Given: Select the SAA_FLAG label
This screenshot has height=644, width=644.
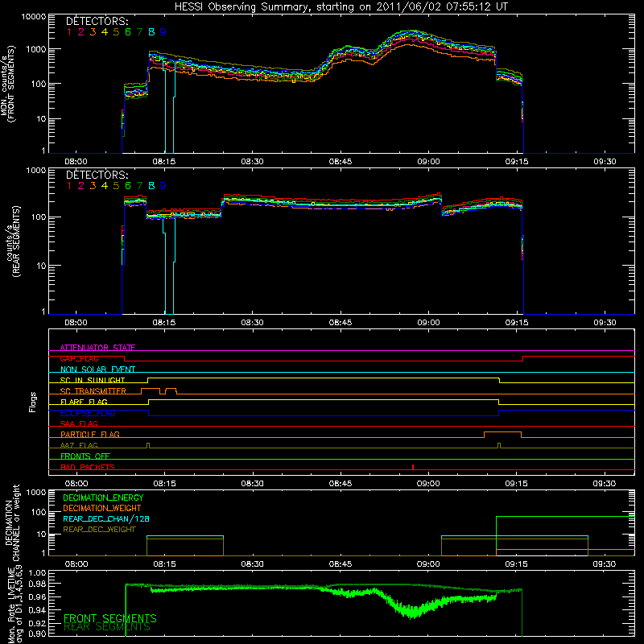Looking at the screenshot, I should [x=79, y=423].
